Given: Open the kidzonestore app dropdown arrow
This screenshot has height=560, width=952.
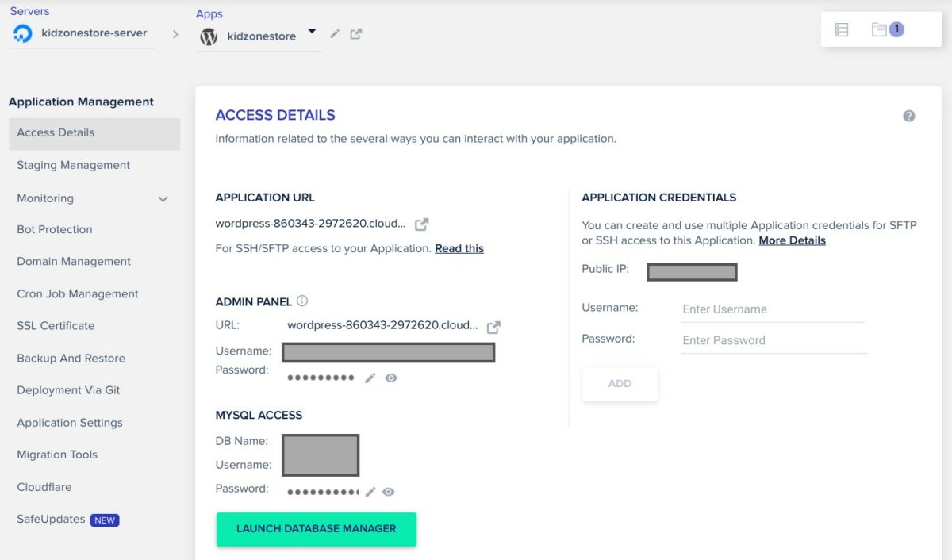Looking at the screenshot, I should [312, 32].
